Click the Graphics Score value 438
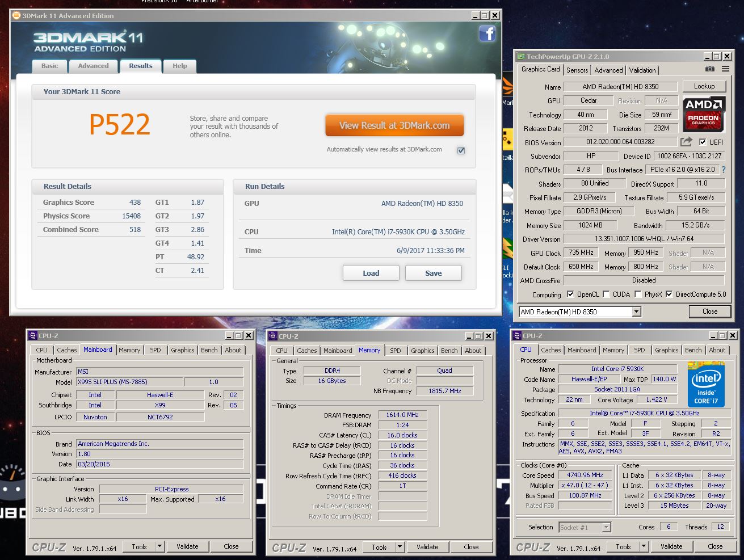This screenshot has width=744, height=560. 134,202
